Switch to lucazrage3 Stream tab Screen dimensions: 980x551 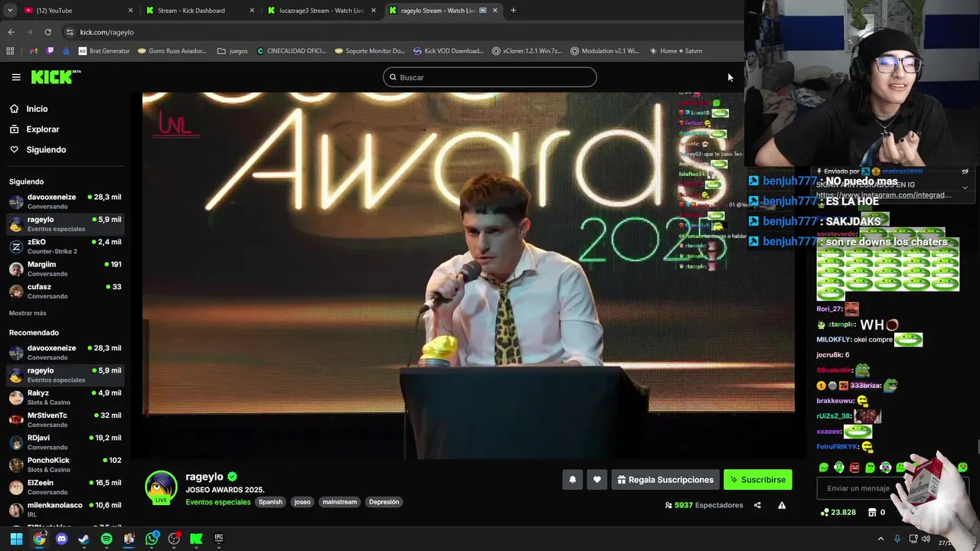tap(322, 11)
